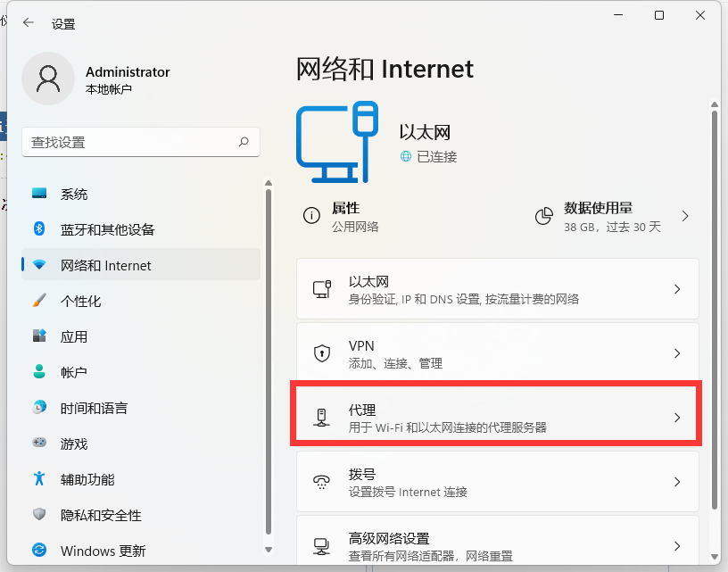This screenshot has height=572, width=728.
Task: Click the refresh icon beside Windows 更新
Action: (39, 550)
